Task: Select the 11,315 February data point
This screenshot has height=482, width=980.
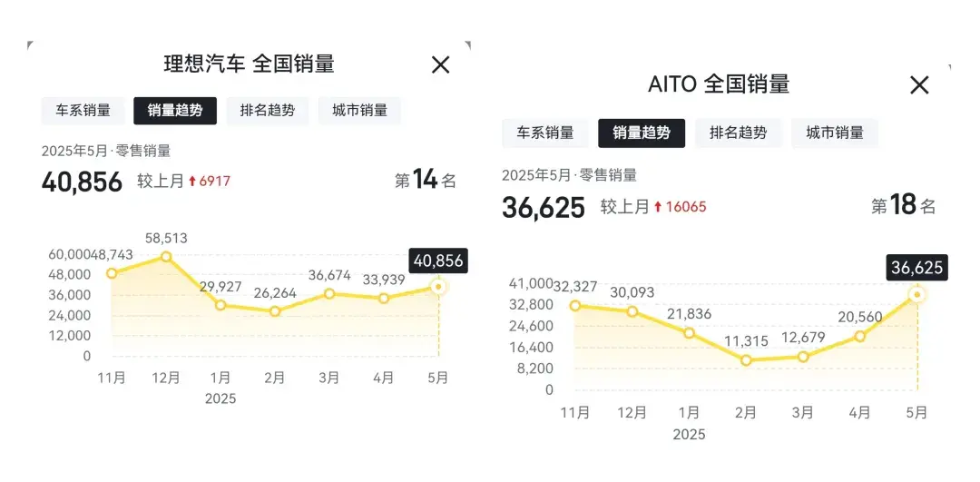Action: click(x=746, y=360)
